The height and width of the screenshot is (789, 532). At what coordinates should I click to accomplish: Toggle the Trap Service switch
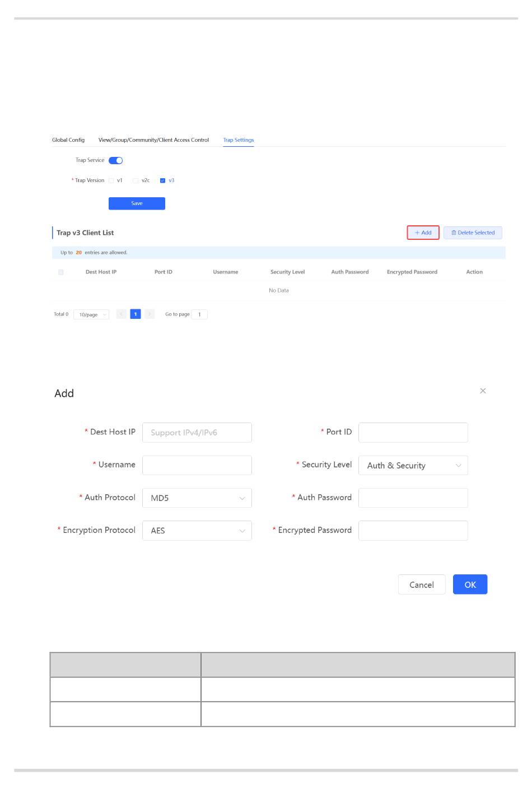coord(116,160)
